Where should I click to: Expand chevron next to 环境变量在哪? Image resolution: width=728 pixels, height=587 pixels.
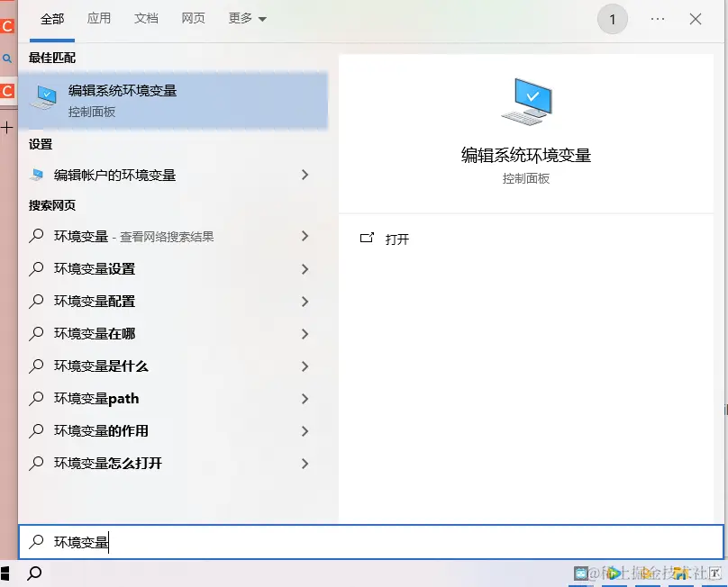coord(305,334)
